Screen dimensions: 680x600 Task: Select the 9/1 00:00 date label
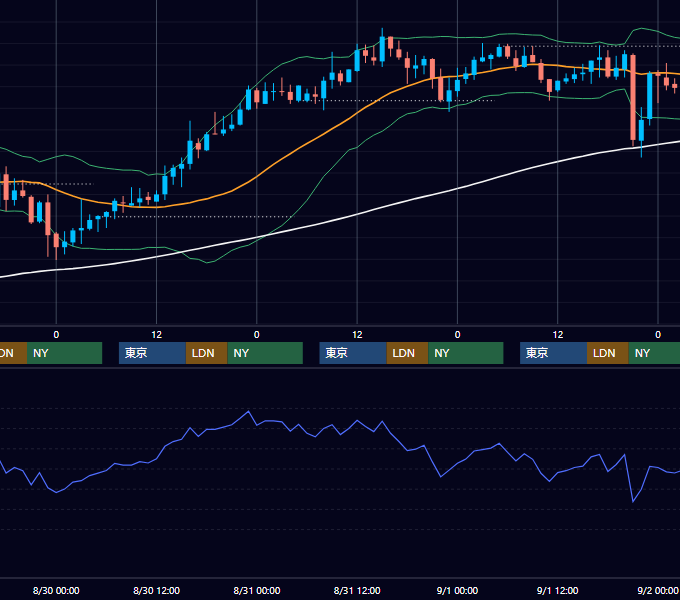point(457,590)
